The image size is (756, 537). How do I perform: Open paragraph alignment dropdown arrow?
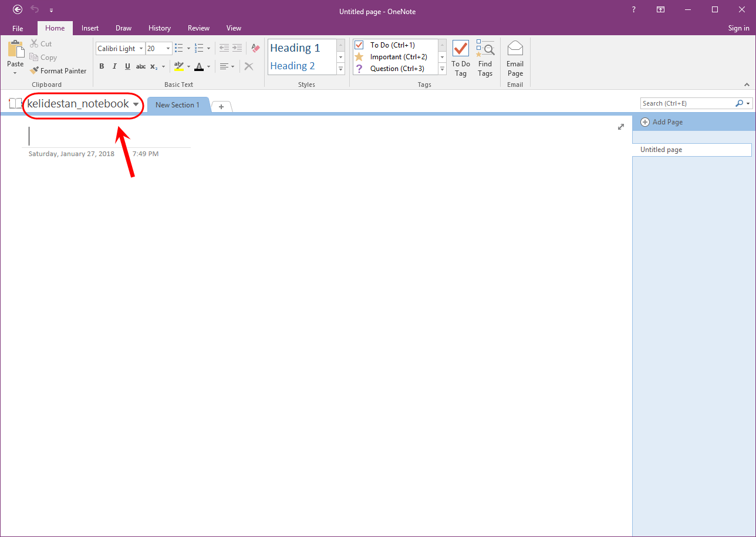(232, 66)
